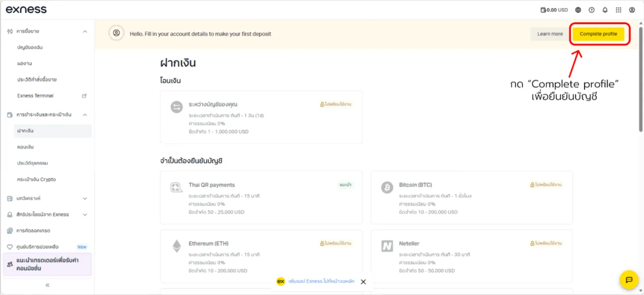This screenshot has height=295, width=644.
Task: Select ฝากเงิน in the sidebar
Action: pyautogui.click(x=53, y=131)
